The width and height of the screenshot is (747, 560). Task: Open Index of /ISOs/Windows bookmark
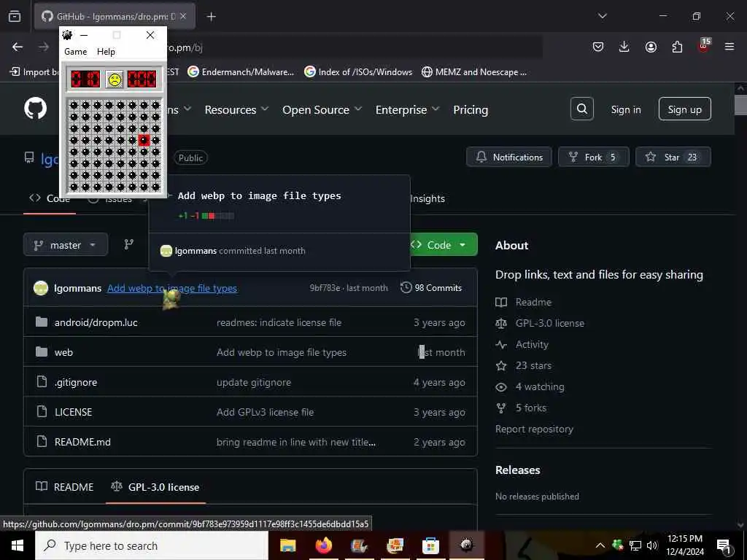point(358,72)
